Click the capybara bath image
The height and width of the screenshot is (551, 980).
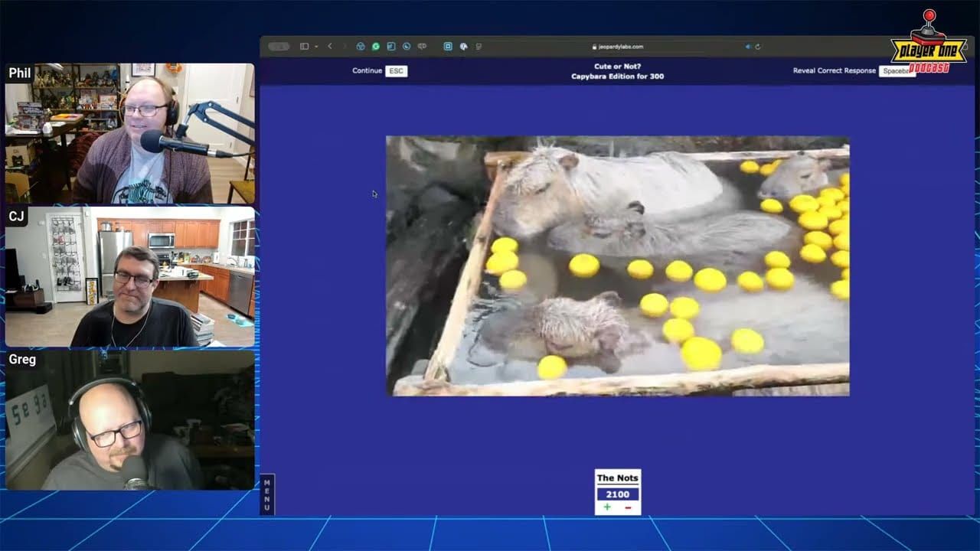click(x=617, y=266)
